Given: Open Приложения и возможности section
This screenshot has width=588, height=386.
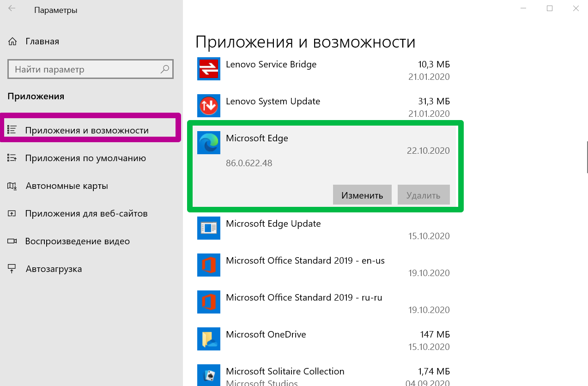Looking at the screenshot, I should pyautogui.click(x=87, y=131).
